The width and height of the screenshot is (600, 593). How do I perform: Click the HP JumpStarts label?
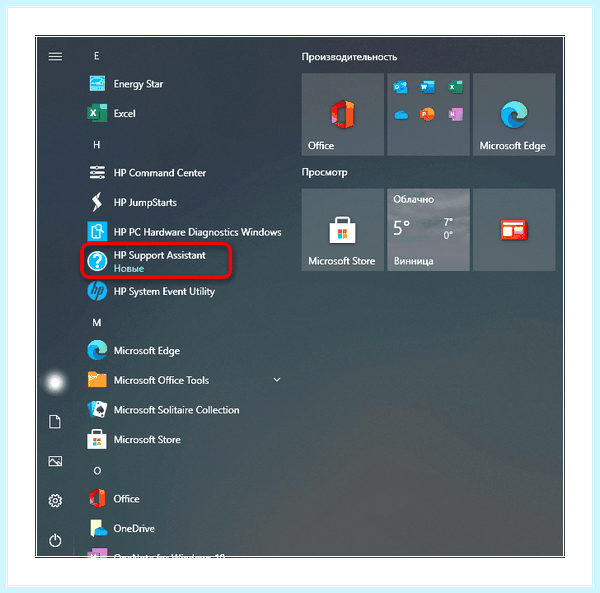tap(145, 202)
